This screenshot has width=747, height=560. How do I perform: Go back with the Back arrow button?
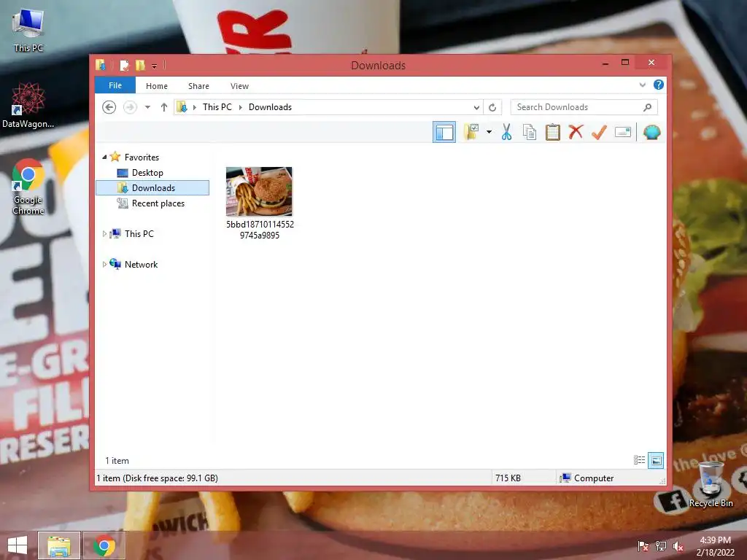[x=109, y=107]
